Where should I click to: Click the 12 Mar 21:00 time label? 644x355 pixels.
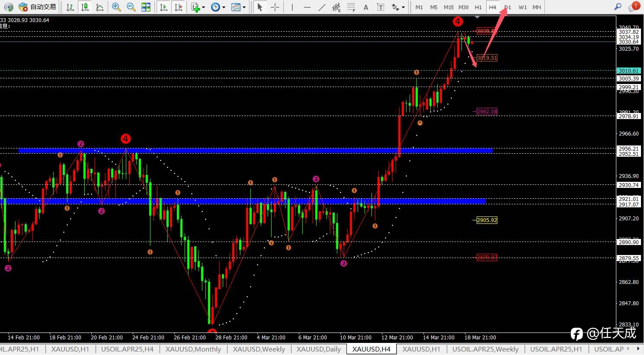[x=397, y=337]
